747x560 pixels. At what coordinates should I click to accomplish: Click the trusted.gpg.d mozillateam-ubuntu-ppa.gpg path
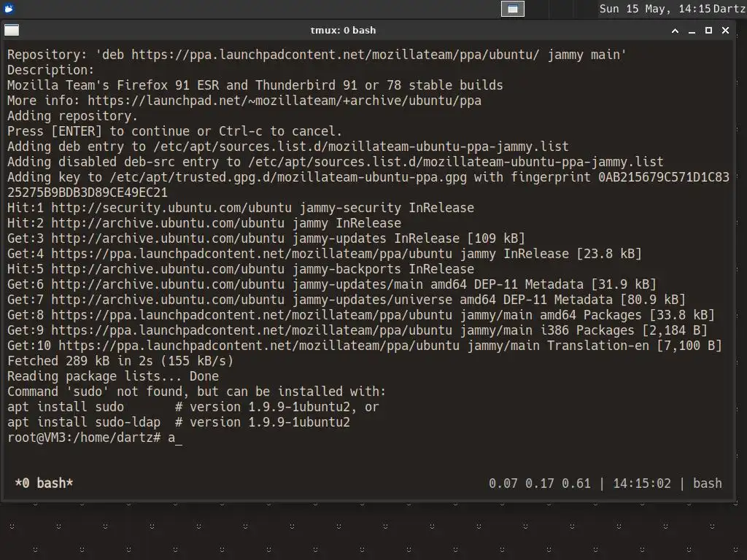[287, 177]
